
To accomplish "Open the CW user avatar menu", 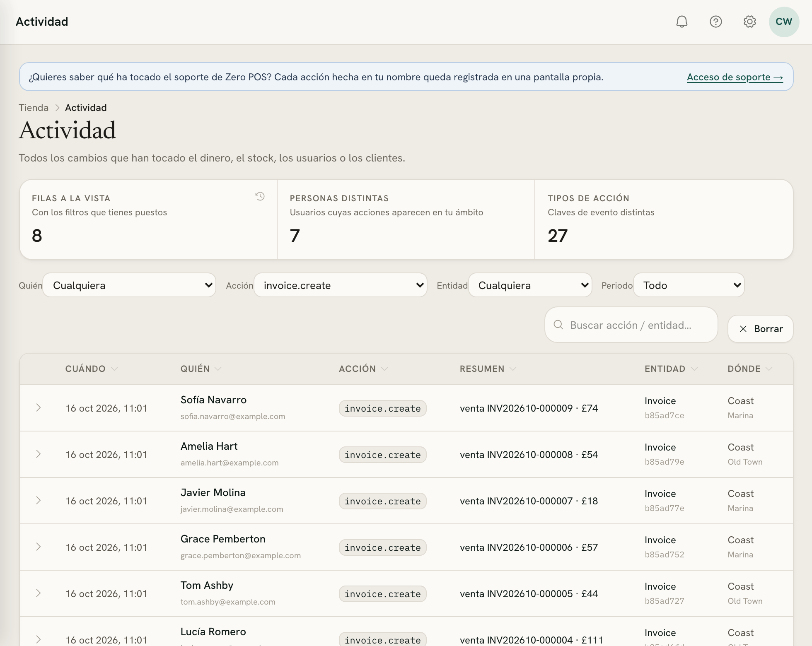I will (784, 22).
